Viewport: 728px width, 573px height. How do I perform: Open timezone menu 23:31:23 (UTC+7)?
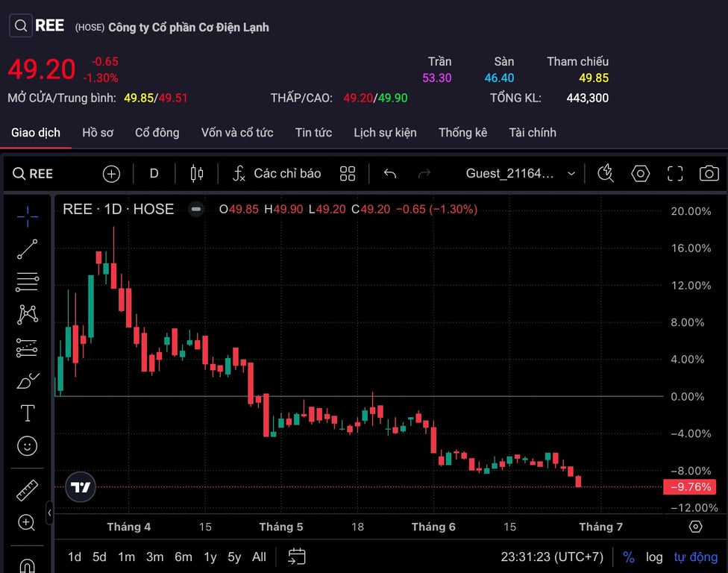pyautogui.click(x=552, y=557)
